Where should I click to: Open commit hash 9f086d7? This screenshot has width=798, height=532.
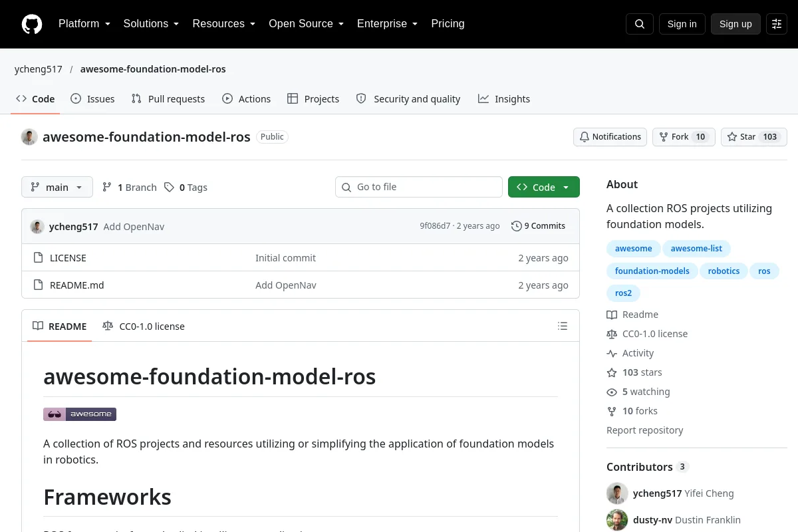pos(435,226)
